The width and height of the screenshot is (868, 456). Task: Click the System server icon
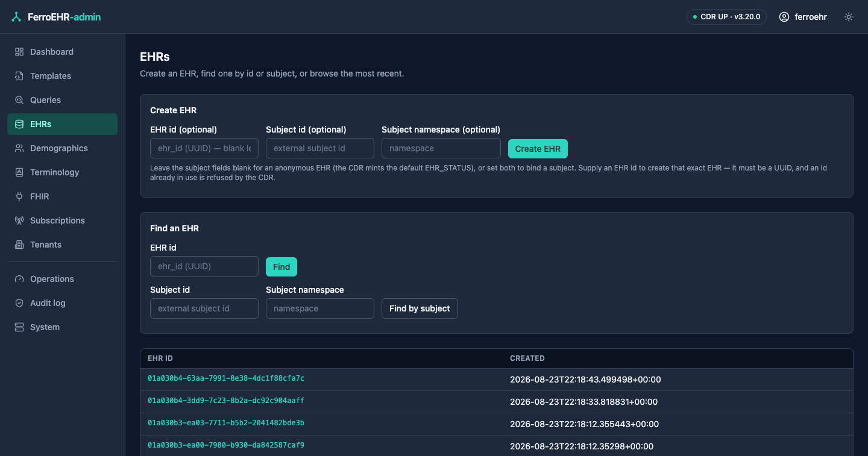19,327
